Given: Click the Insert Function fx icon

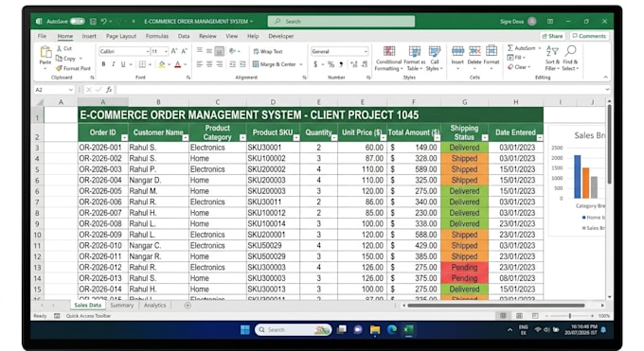Looking at the screenshot, I should 109,90.
